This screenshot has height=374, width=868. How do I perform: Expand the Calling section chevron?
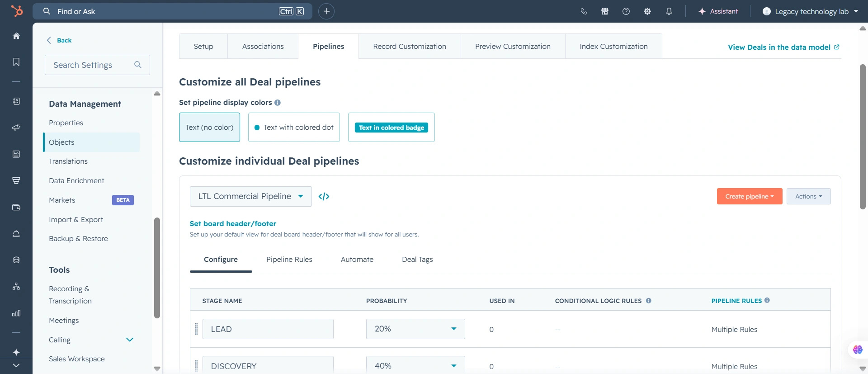(130, 340)
